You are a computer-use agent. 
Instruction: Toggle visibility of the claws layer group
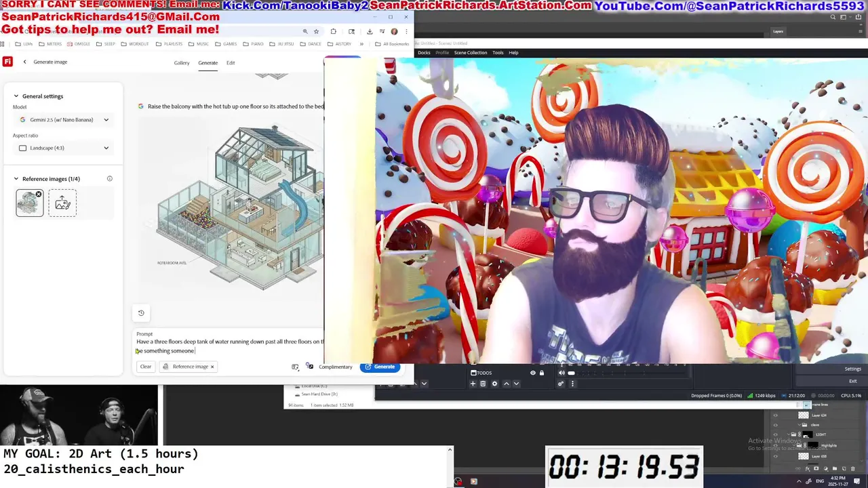click(776, 425)
